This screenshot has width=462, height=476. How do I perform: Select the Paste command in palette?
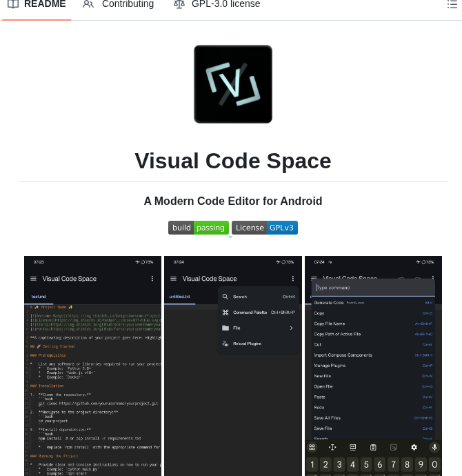pyautogui.click(x=373, y=397)
